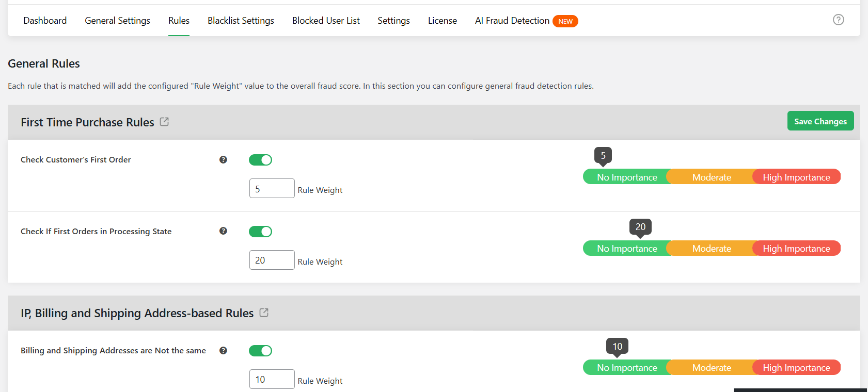Viewport: 868px width, 392px height.
Task: Show help tooltip for First Orders in Processing State
Action: [223, 231]
